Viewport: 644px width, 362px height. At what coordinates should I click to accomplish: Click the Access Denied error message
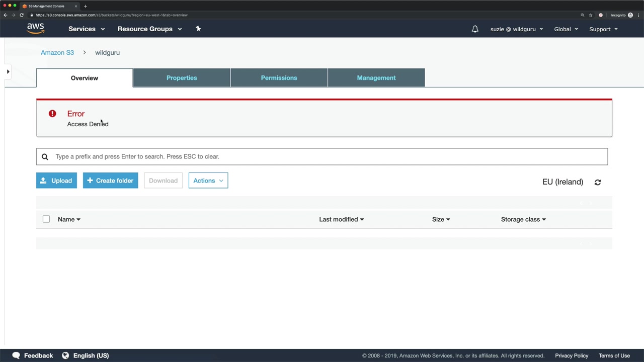[88, 124]
